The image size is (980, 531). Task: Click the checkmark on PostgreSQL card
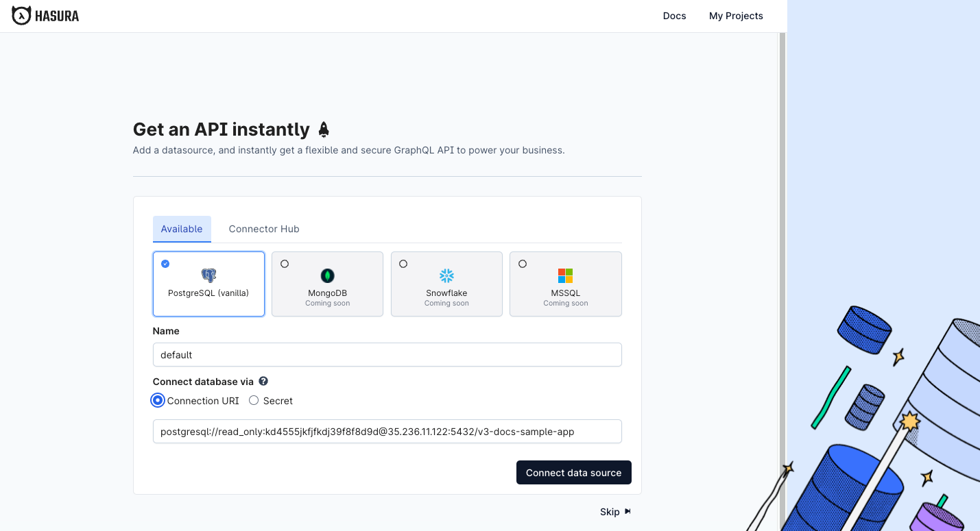tap(165, 264)
